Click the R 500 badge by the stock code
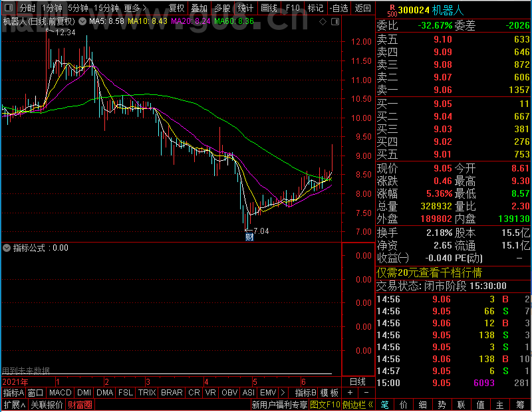 392,10
